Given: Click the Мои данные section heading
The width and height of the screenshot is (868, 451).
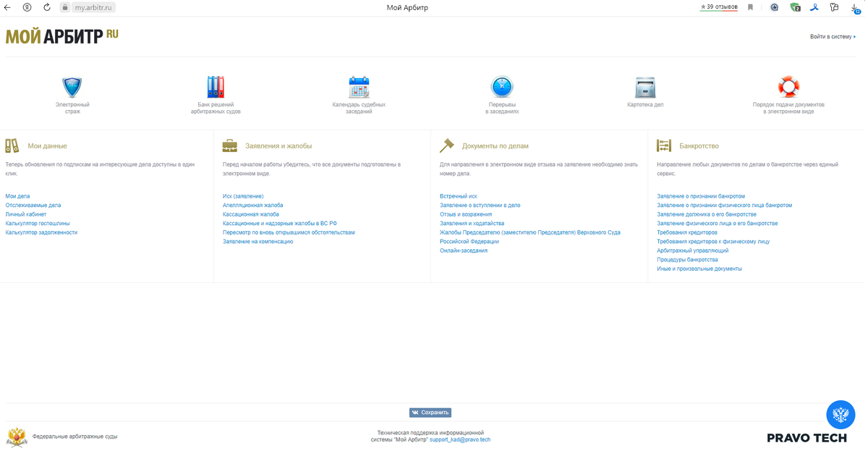Looking at the screenshot, I should (x=47, y=146).
